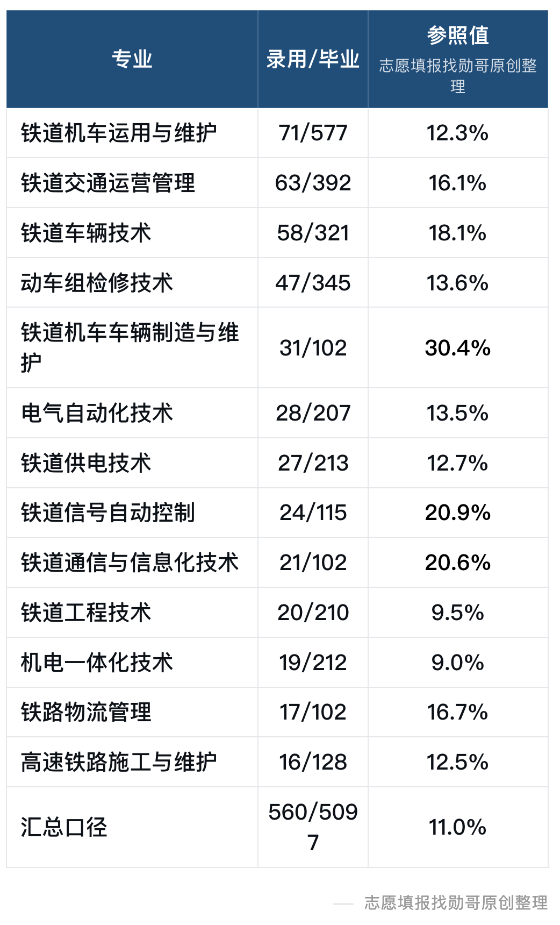Click the 志愿填报找勋哥原创整理 footer watermark
The width and height of the screenshot is (560, 925).
pos(456,903)
